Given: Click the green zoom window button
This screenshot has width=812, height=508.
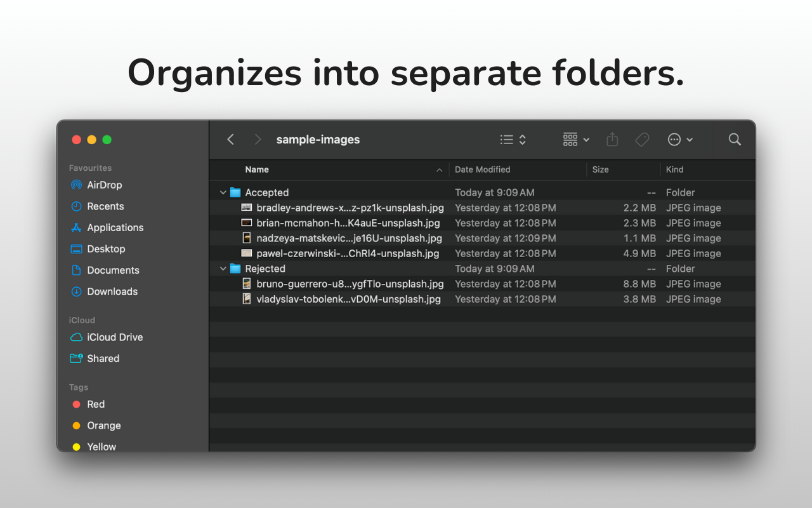Looking at the screenshot, I should click(107, 140).
